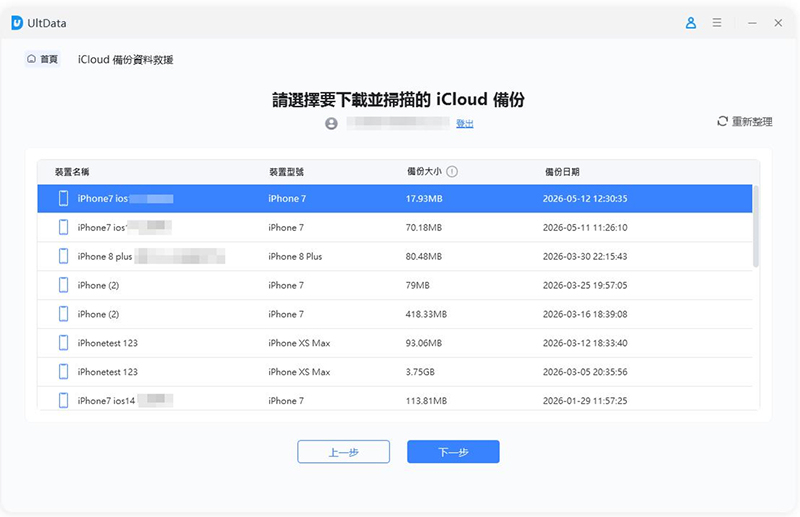Click the backup size info icon
The image size is (800, 517).
(452, 171)
